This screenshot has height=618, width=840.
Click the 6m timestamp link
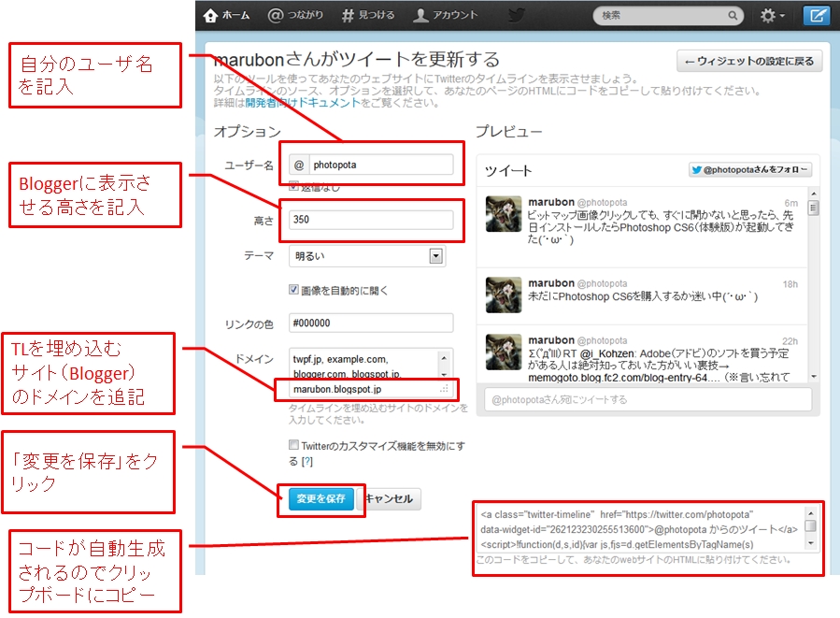[x=790, y=203]
